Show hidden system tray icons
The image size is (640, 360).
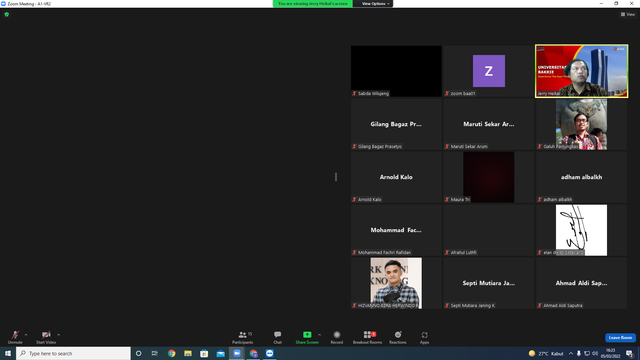tap(571, 353)
